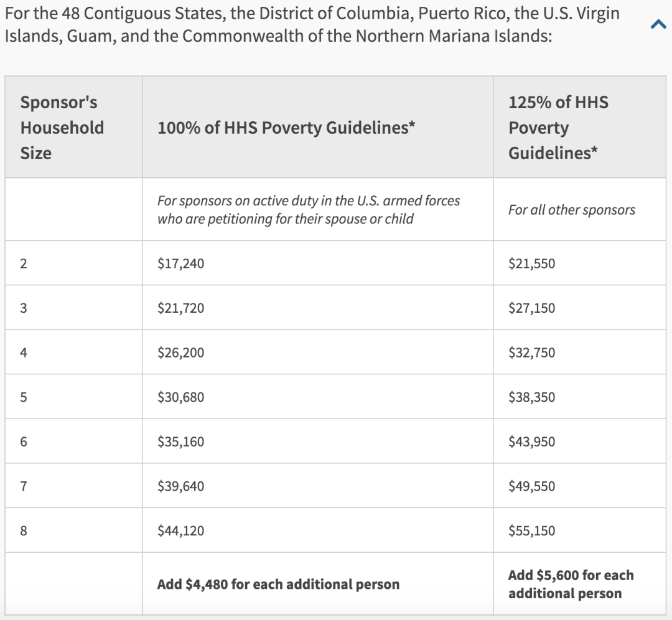The height and width of the screenshot is (620, 672).
Task: Select the active duty sponsors note text
Action: click(x=309, y=210)
